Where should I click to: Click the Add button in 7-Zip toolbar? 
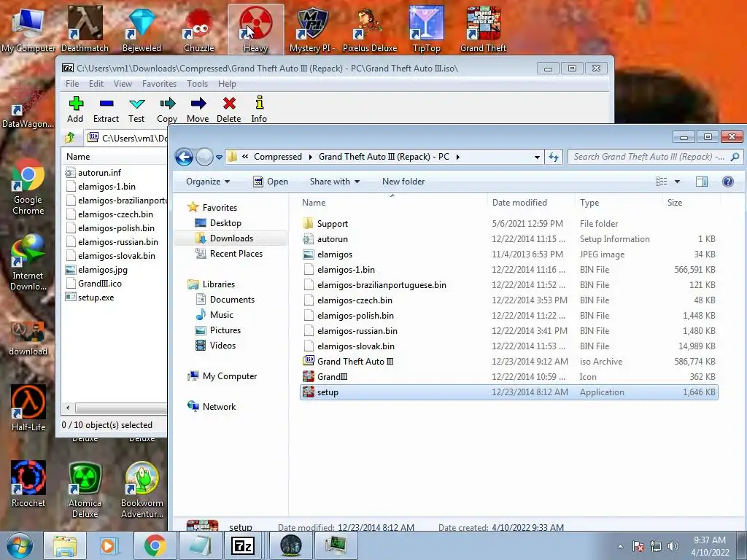[75, 109]
